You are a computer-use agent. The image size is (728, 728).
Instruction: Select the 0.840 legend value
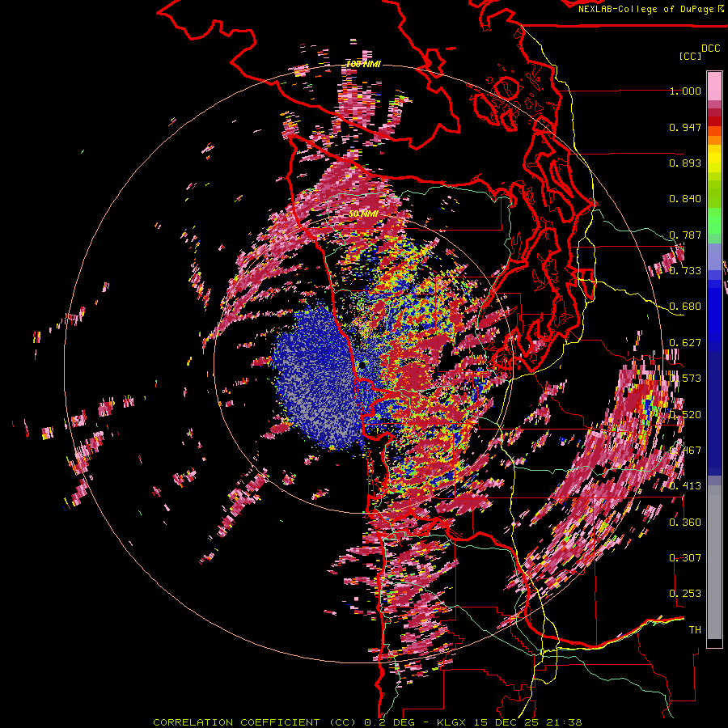(x=685, y=199)
